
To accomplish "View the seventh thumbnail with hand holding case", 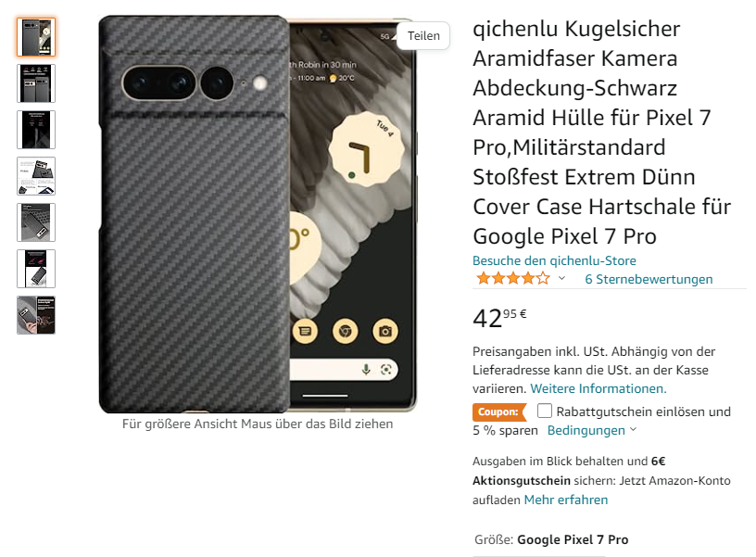I will click(36, 315).
